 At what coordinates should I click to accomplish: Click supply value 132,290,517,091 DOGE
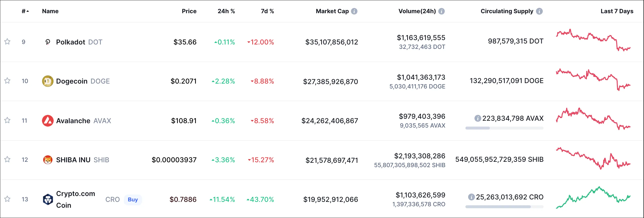506,81
